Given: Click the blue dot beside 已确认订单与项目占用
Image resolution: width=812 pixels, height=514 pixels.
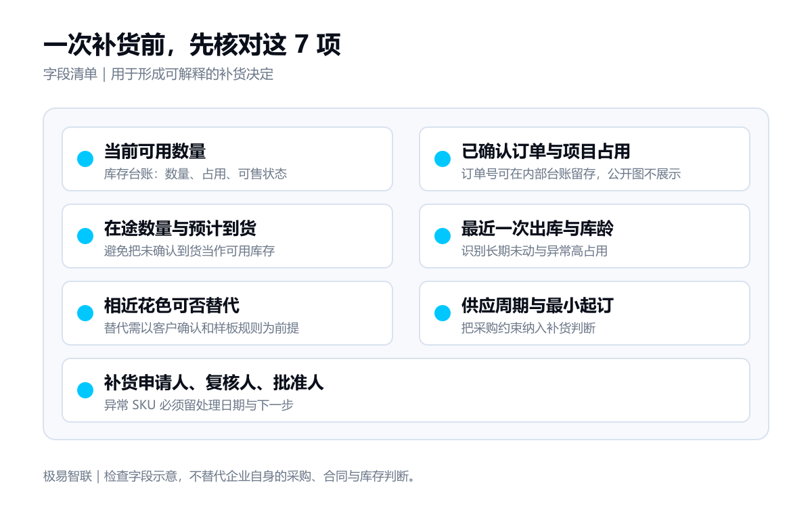Looking at the screenshot, I should pyautogui.click(x=443, y=159).
